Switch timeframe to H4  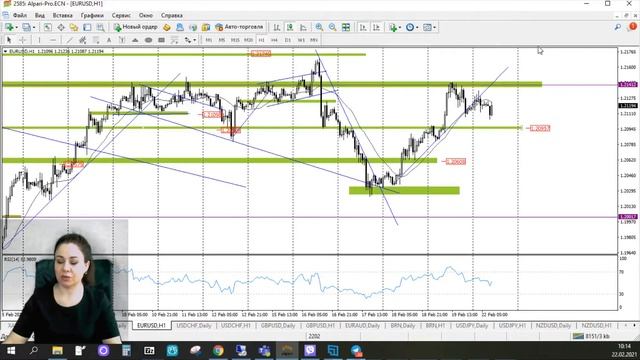[274, 40]
